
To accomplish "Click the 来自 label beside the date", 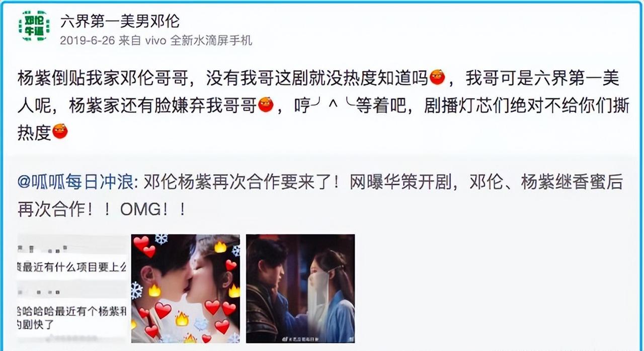I will pyautogui.click(x=130, y=41).
